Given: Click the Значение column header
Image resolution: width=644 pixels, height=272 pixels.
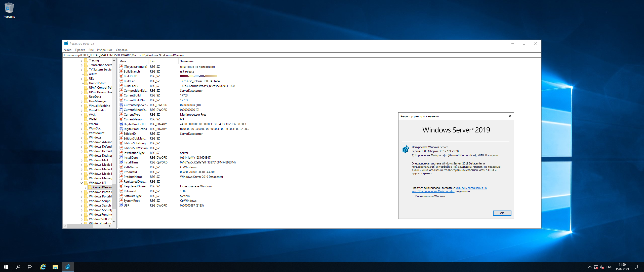Looking at the screenshot, I should [x=215, y=61].
